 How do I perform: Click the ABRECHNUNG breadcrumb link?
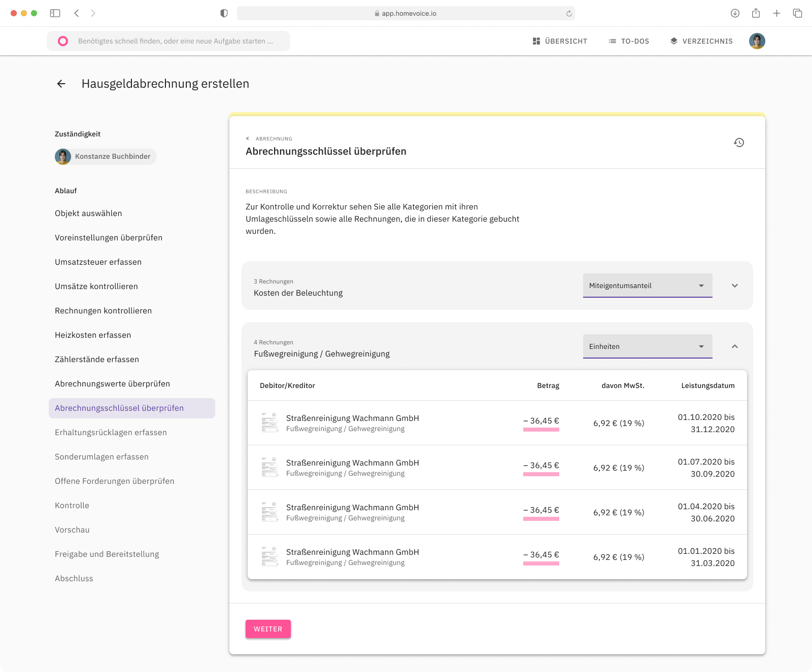273,138
